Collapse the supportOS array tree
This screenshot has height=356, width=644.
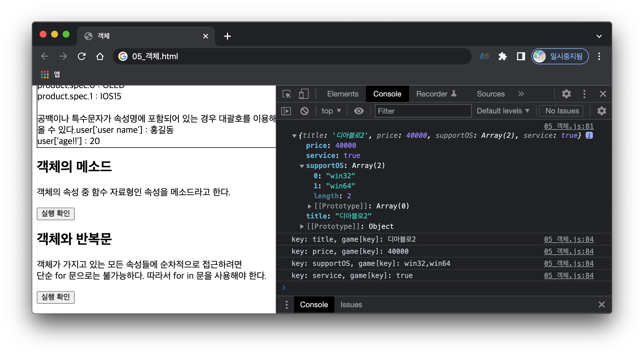(x=302, y=166)
